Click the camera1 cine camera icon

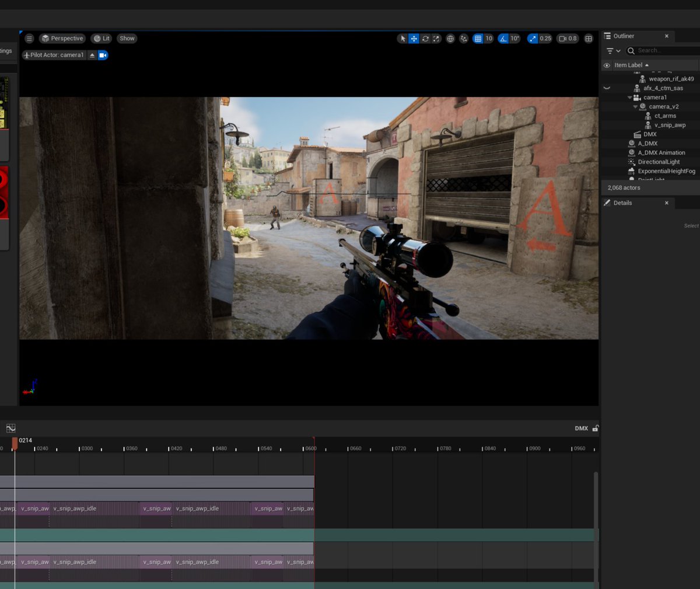tap(637, 97)
